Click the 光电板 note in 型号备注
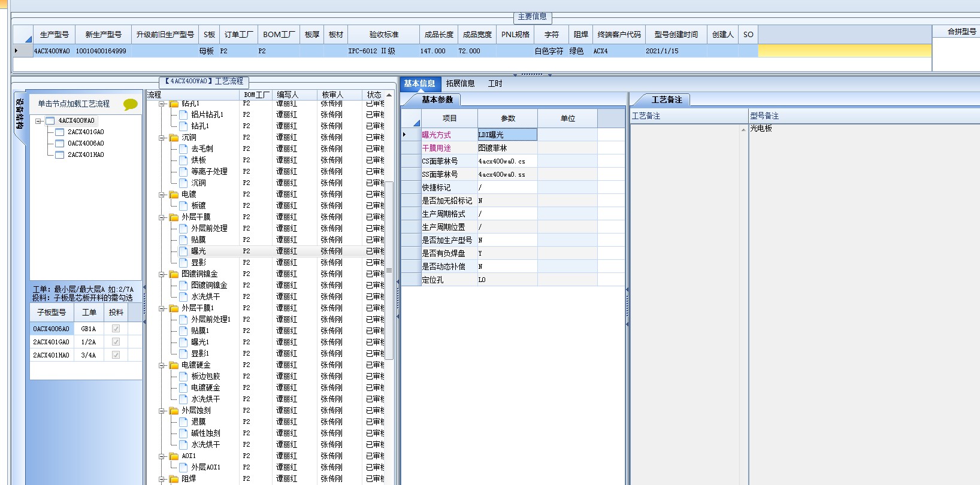 coord(761,128)
